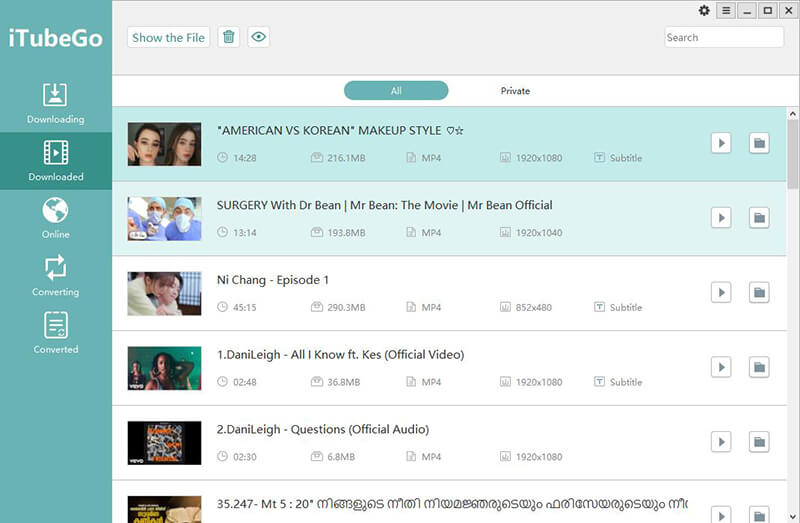The width and height of the screenshot is (800, 523).
Task: Open folder for Surgery With Dr Bean video
Action: click(x=759, y=218)
